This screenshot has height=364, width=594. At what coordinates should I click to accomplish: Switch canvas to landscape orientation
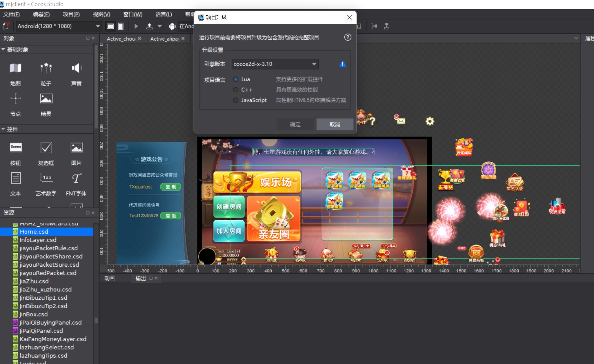(110, 26)
